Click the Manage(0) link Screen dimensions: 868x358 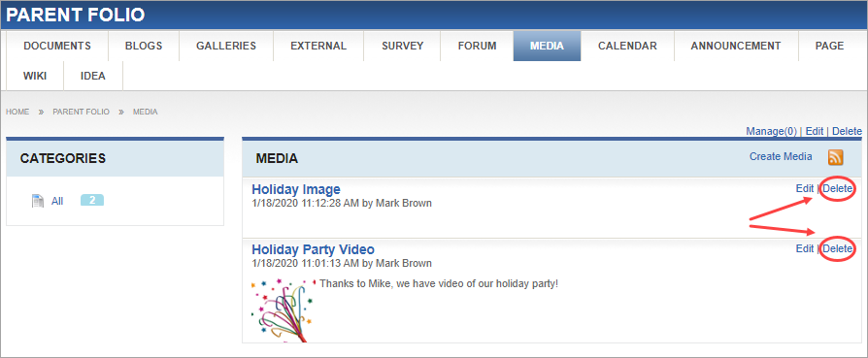click(771, 131)
